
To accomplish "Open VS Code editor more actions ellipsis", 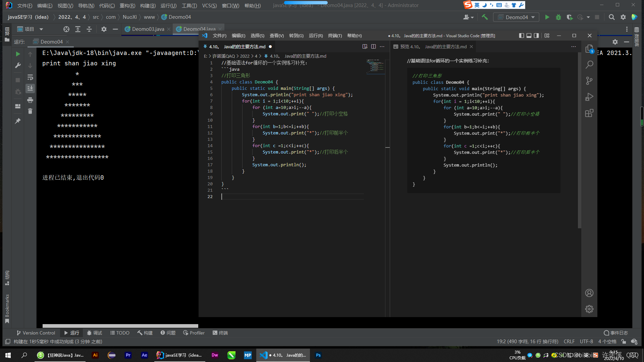I will (x=382, y=47).
